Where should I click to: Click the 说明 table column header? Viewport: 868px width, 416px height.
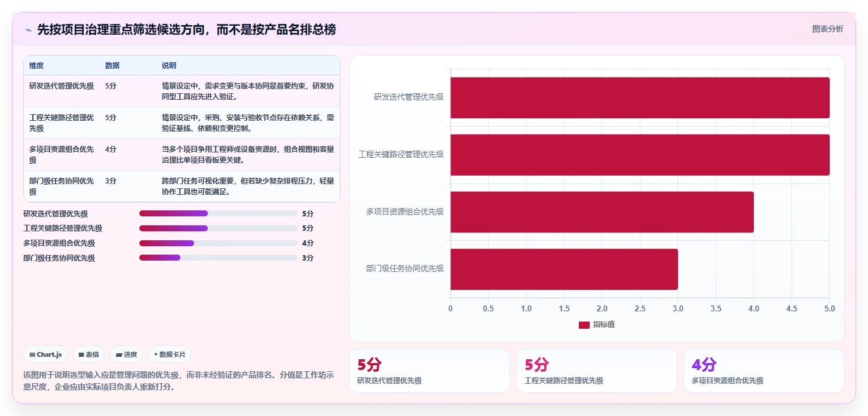[x=169, y=66]
